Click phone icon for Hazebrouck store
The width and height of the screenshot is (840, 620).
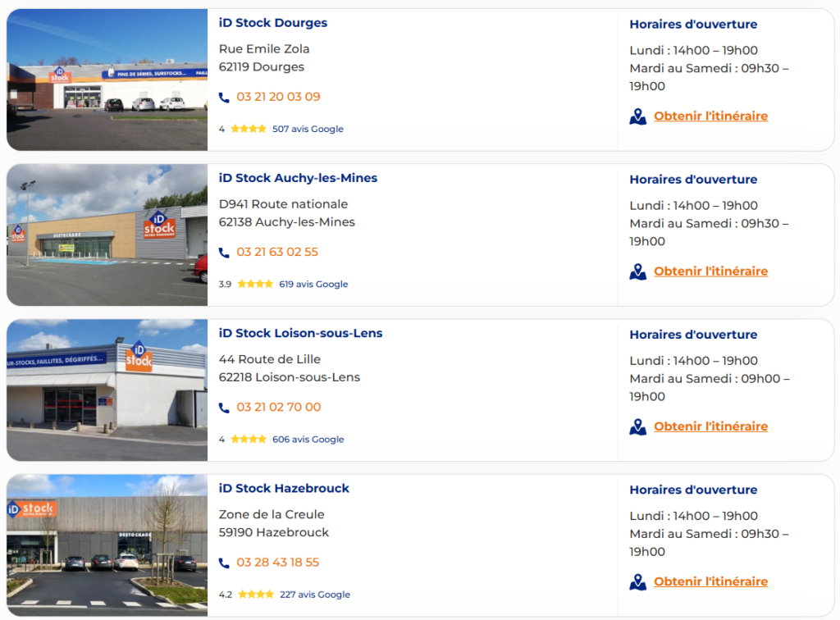224,563
